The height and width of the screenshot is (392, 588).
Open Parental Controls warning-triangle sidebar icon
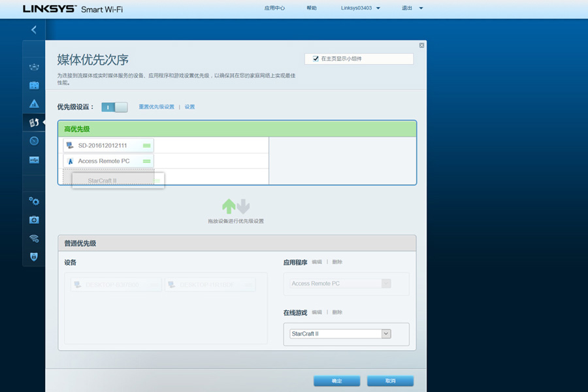[x=34, y=104]
